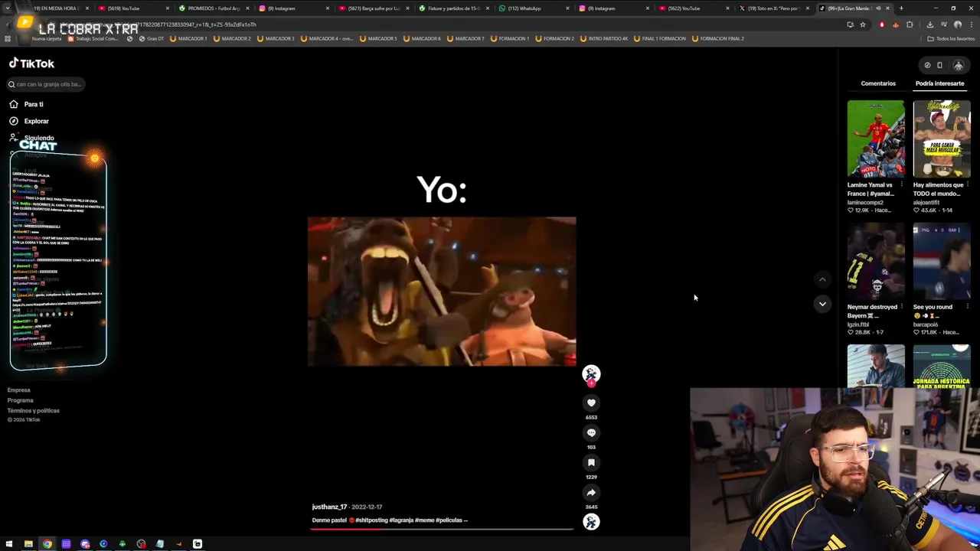Click the round compass icon in top pill

tap(927, 65)
